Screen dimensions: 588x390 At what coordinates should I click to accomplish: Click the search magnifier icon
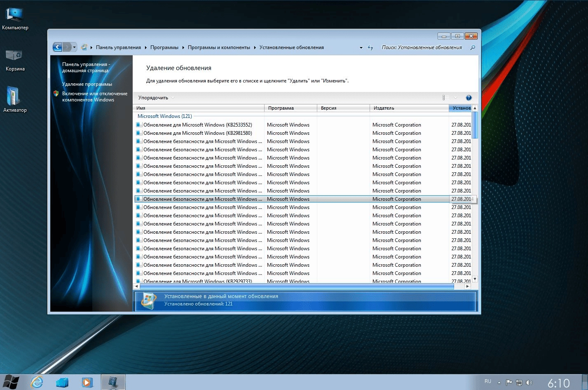point(473,47)
